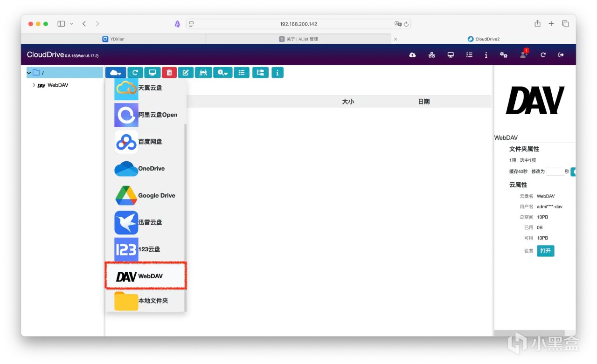The height and width of the screenshot is (364, 597).
Task: Open a new tab with plus icon
Action: click(551, 24)
